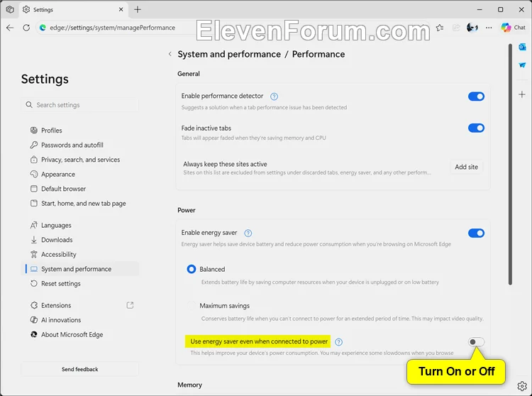The image size is (532, 396).
Task: Open the profile avatar icon
Action: click(472, 28)
